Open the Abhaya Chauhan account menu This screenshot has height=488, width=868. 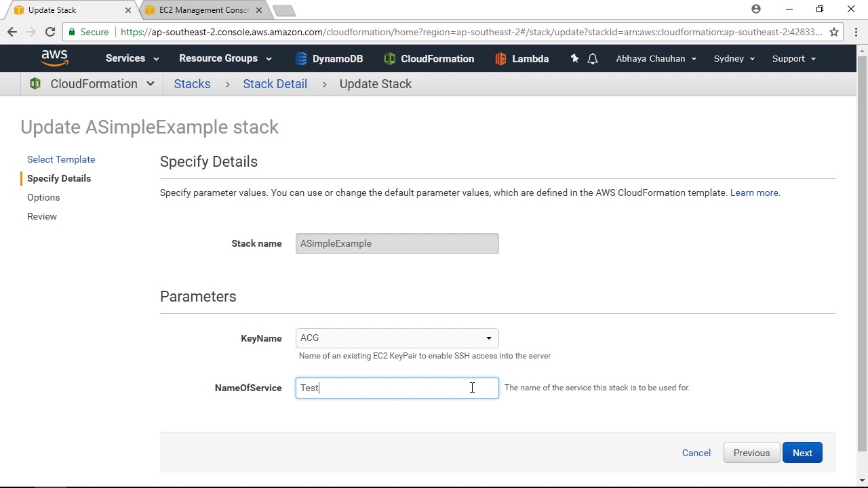[656, 58]
